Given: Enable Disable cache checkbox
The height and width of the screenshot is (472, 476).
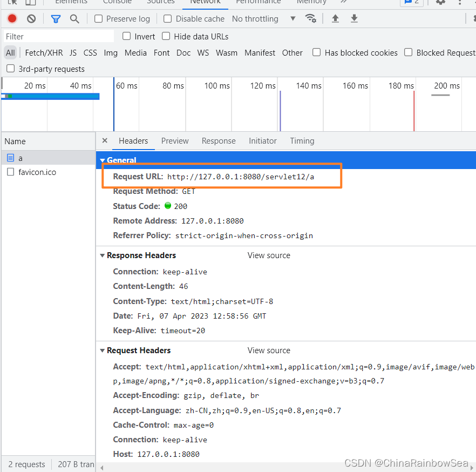Looking at the screenshot, I should 167,19.
